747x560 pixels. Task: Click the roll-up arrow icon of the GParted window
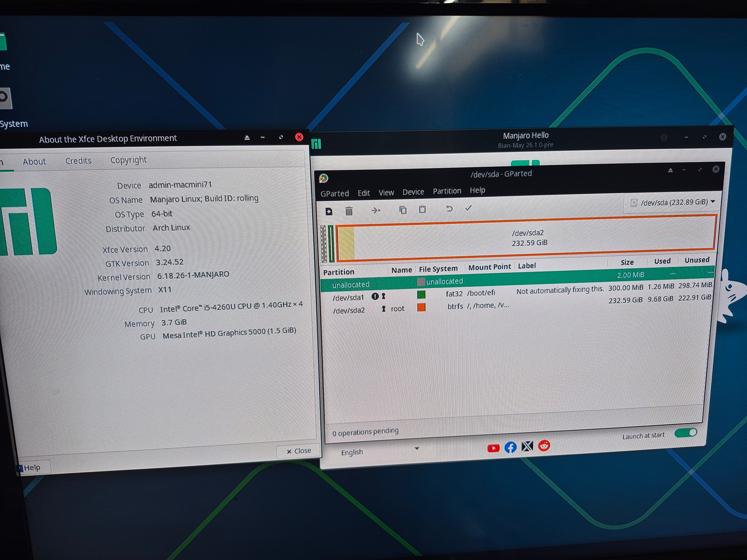pyautogui.click(x=670, y=170)
